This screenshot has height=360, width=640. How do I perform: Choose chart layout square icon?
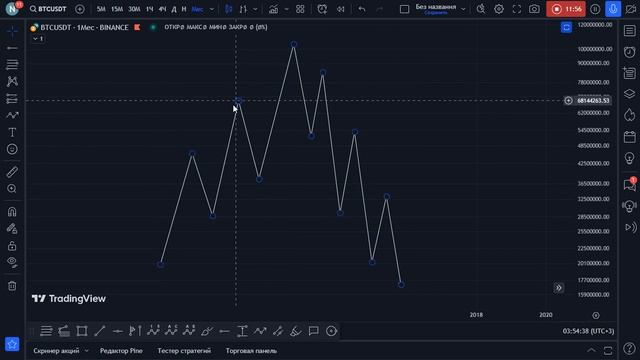pyautogui.click(x=404, y=9)
